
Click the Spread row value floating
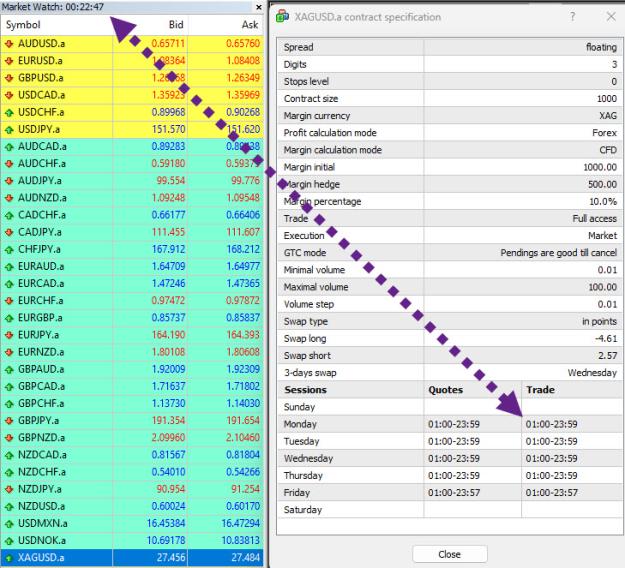click(x=601, y=47)
